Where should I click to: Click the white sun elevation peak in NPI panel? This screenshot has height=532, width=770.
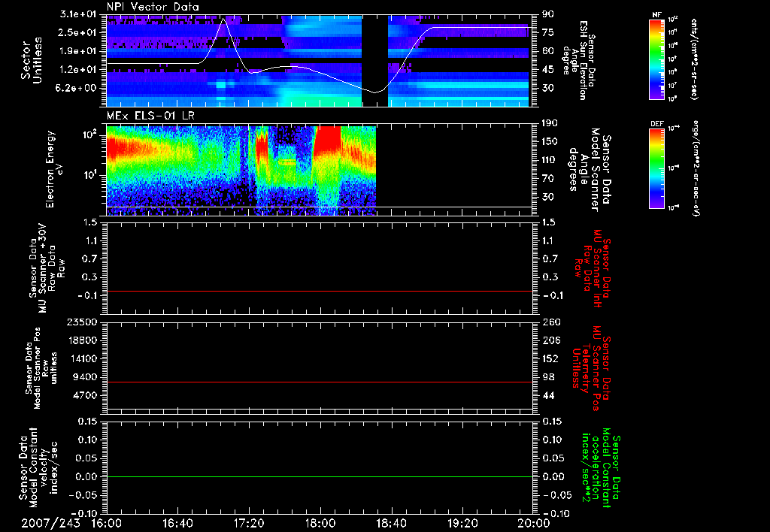point(223,19)
